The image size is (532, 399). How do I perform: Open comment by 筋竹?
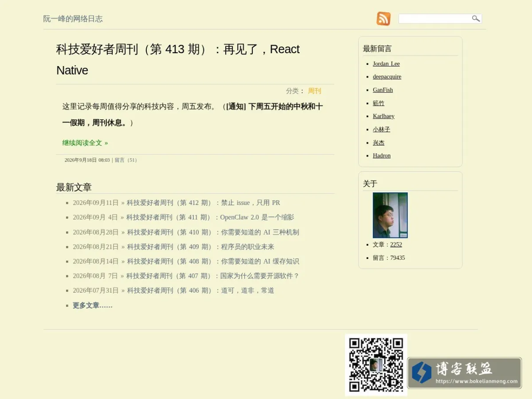point(379,103)
